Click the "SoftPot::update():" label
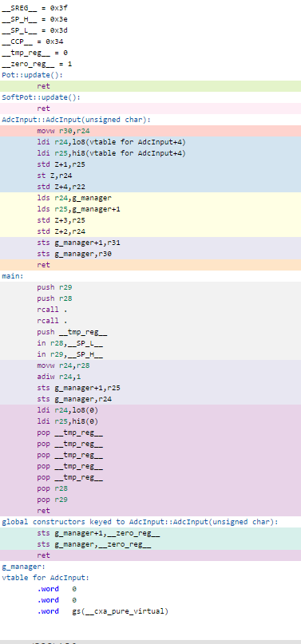This screenshot has height=644, width=301. point(42,97)
